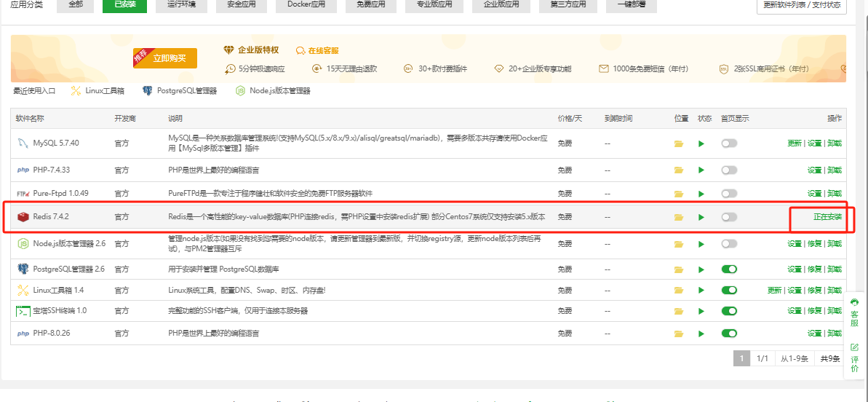Open recent-entry shortcut Node.js版本管理器

(272, 91)
